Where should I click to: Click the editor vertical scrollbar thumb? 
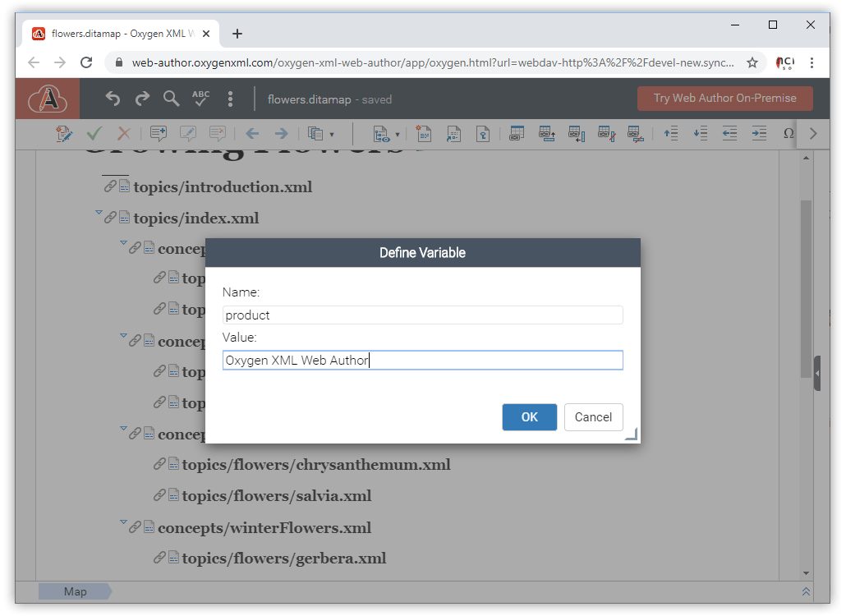point(806,289)
